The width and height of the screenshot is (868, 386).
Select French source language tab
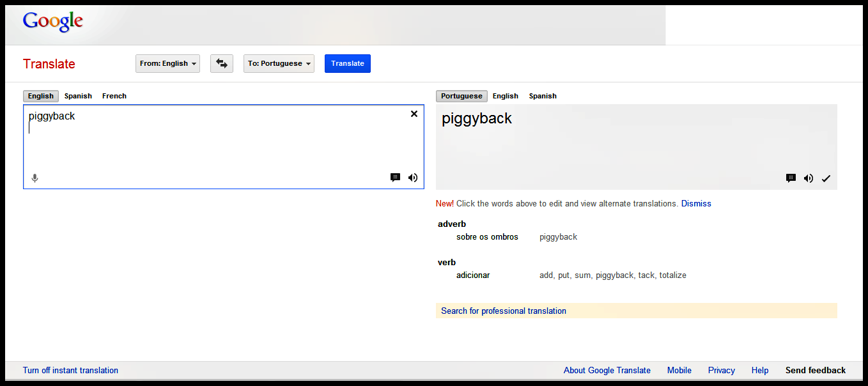(114, 96)
